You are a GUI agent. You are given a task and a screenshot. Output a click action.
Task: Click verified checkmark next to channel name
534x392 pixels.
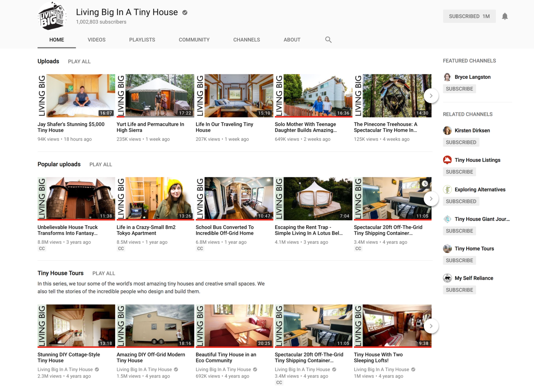(x=185, y=12)
